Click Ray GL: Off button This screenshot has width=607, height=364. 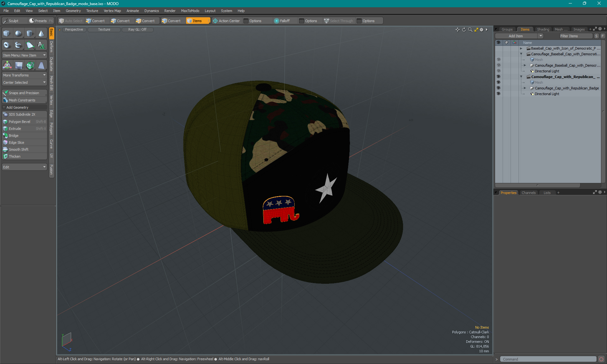tap(137, 29)
